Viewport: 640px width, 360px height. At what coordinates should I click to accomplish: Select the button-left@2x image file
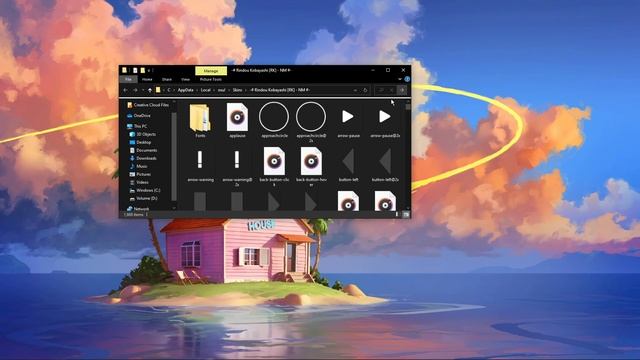[x=385, y=165]
